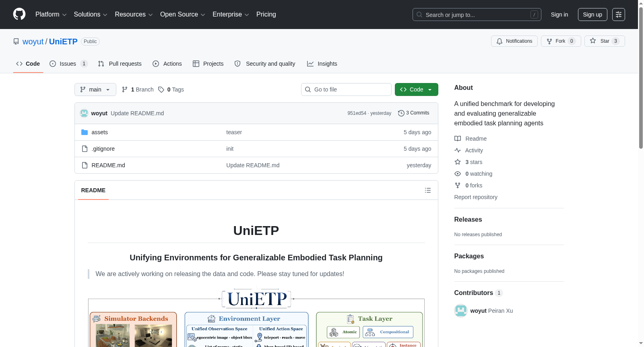Click the Fork count 0 badge

(572, 41)
